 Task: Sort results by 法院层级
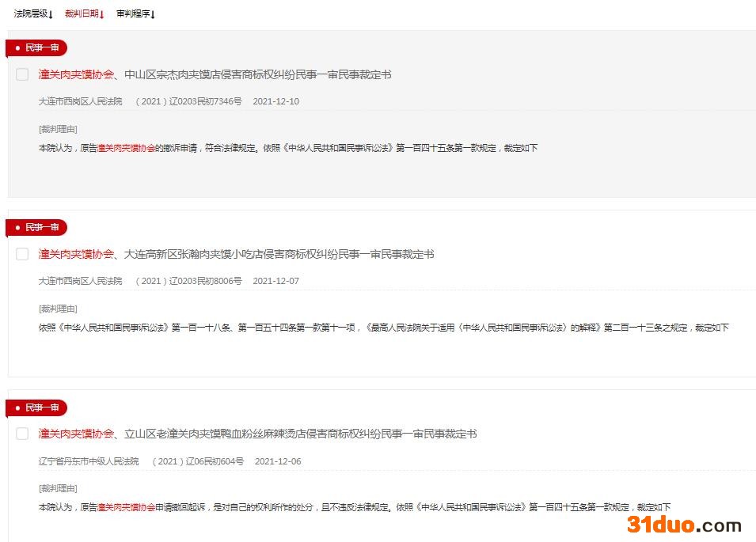click(x=32, y=13)
